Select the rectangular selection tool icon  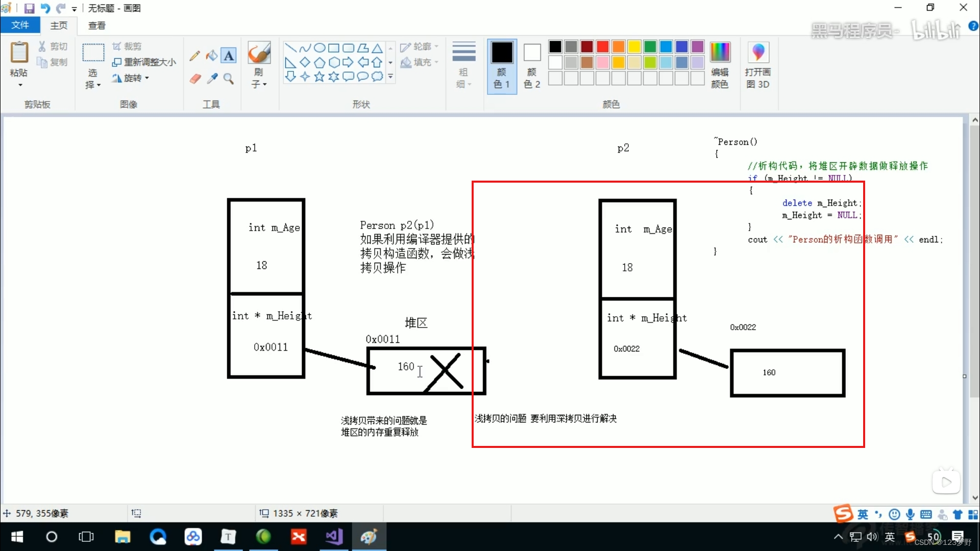pos(93,53)
